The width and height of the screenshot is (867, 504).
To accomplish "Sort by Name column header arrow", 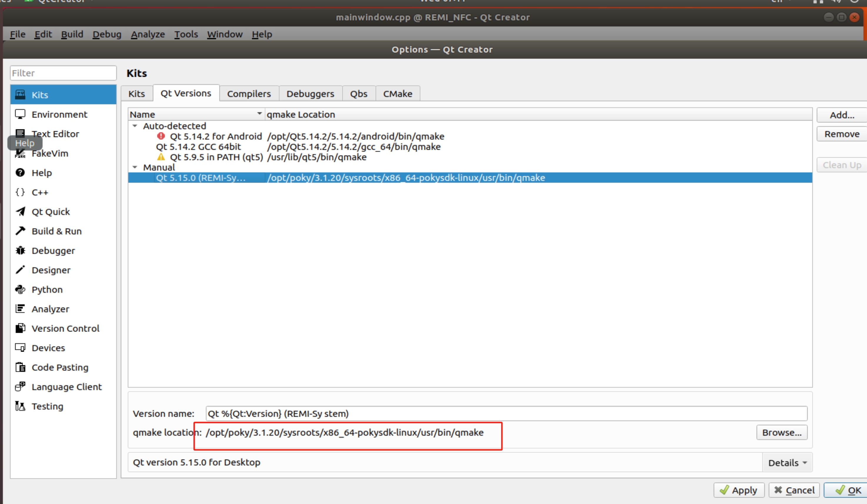I will (259, 113).
